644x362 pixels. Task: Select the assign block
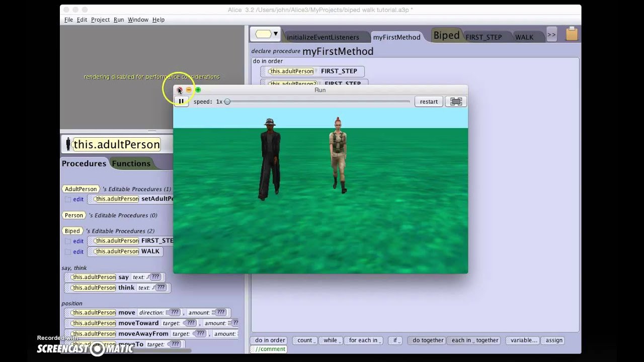553,340
